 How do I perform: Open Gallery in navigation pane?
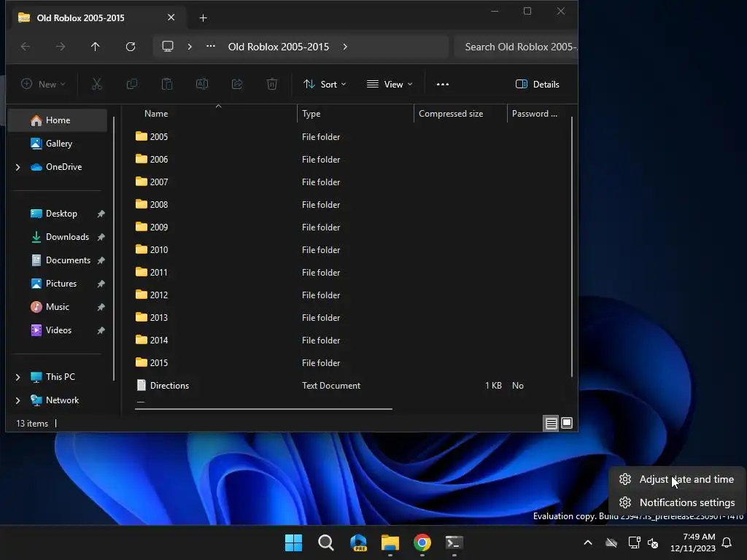pos(58,144)
